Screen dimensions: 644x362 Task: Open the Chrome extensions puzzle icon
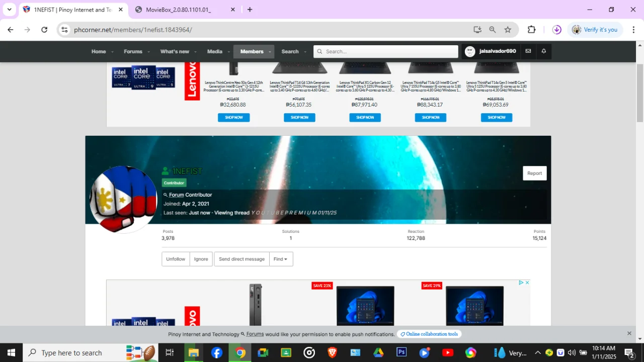[531, 30]
